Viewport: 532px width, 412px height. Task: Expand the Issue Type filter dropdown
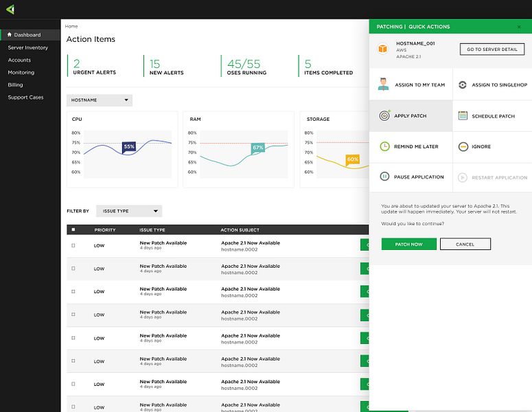[129, 211]
